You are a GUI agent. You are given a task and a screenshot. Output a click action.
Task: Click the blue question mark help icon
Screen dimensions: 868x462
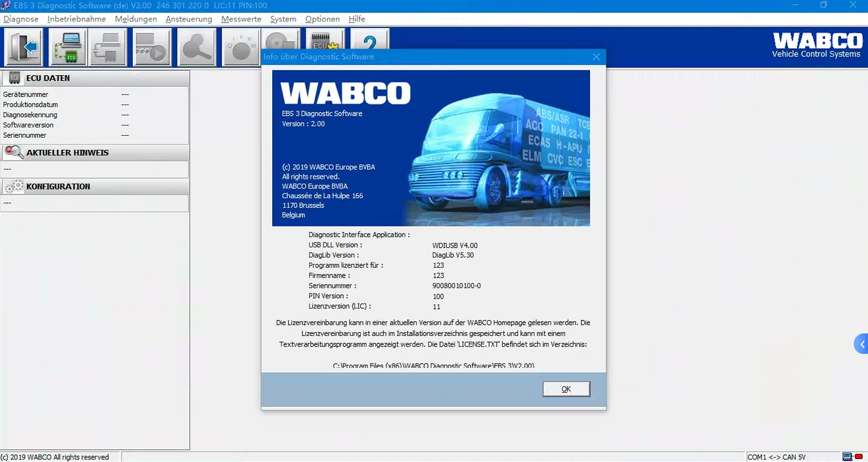pos(370,40)
